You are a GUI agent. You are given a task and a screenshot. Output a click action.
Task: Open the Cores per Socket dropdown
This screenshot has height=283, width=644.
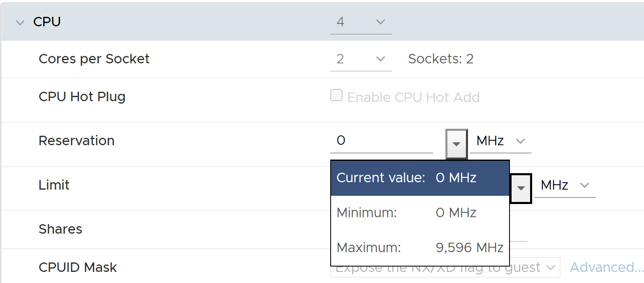tap(360, 59)
